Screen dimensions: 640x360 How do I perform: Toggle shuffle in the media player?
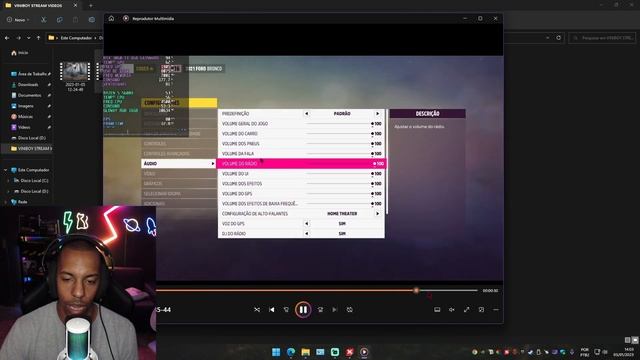point(257,310)
